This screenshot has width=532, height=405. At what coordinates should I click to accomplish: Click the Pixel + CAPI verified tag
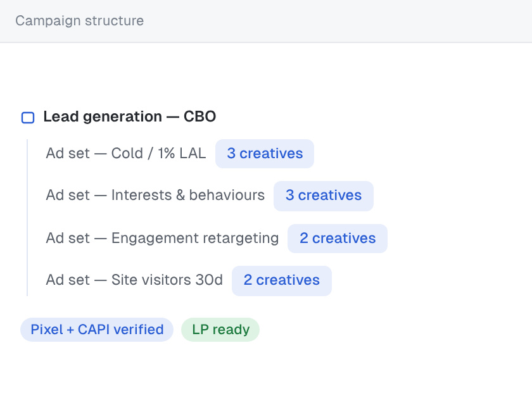coord(97,330)
